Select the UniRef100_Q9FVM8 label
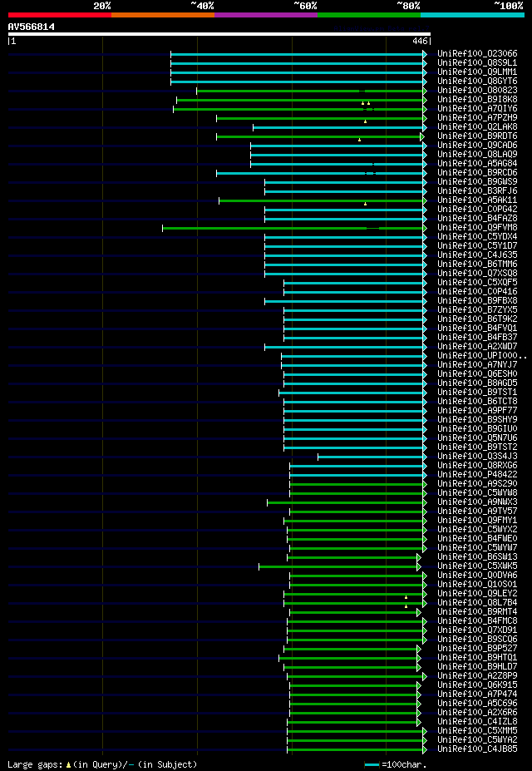The width and height of the screenshot is (532, 771). pos(477,228)
